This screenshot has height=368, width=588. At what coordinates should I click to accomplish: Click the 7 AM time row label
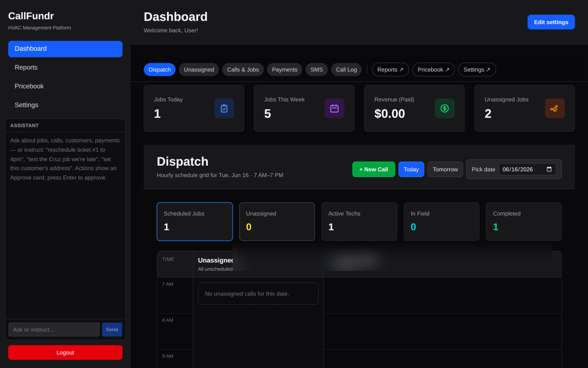pyautogui.click(x=168, y=284)
